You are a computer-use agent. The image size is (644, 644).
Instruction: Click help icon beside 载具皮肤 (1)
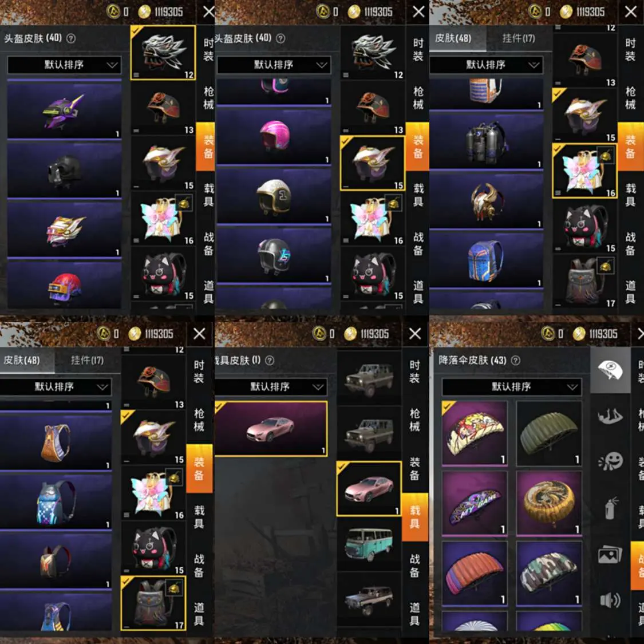click(x=270, y=360)
